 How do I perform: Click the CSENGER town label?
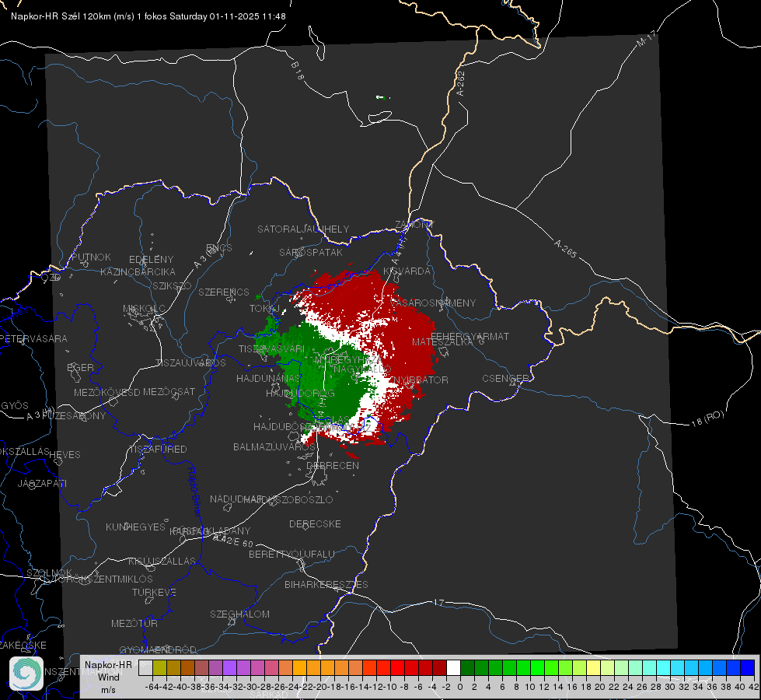(505, 378)
